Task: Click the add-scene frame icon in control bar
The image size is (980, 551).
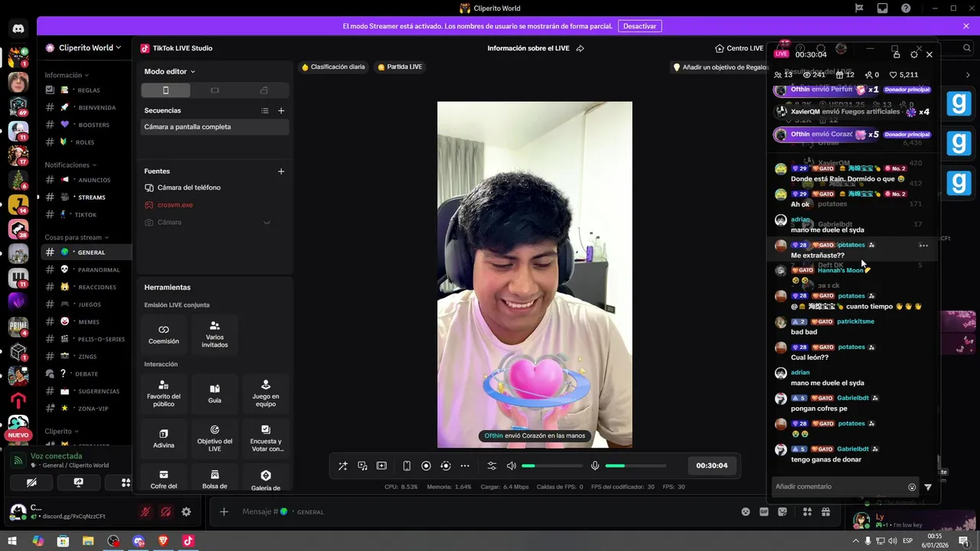Action: pos(381,465)
